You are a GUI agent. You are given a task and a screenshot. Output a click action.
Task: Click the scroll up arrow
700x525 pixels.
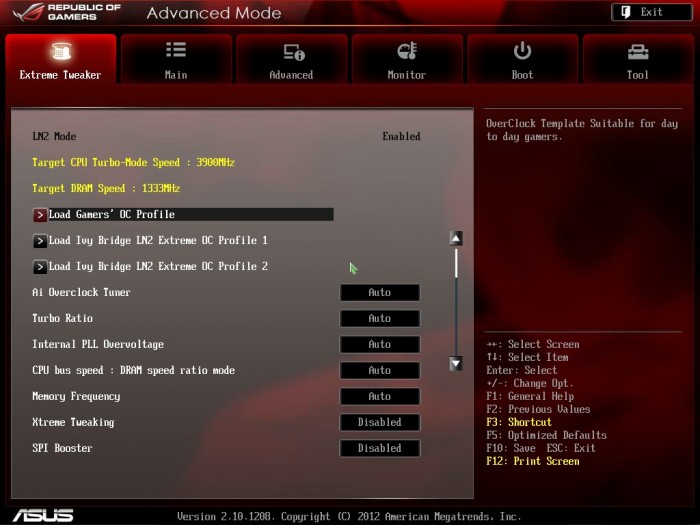(x=456, y=238)
